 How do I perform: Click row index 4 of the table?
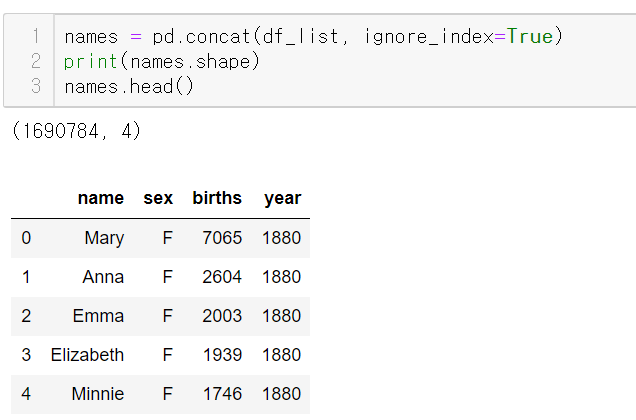(x=26, y=394)
